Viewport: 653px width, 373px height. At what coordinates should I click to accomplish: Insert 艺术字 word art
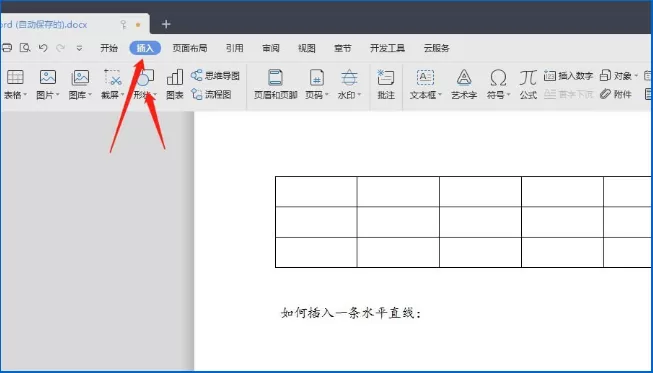(x=464, y=85)
